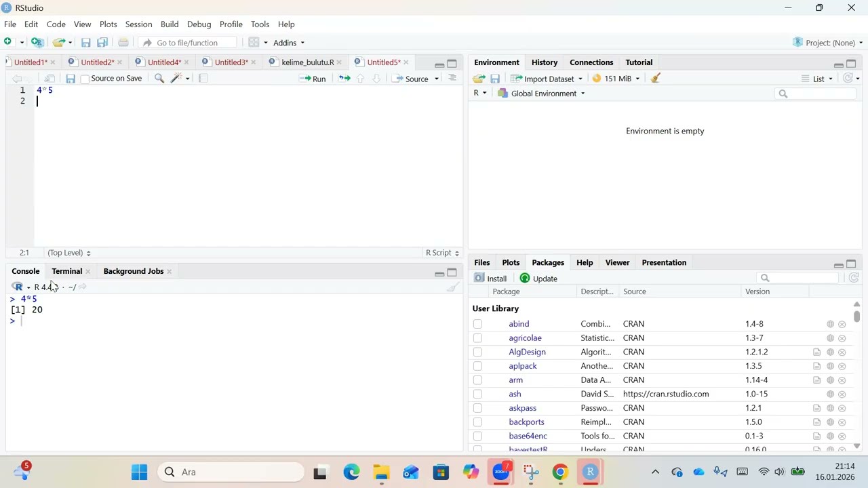Click the Run button
Image resolution: width=868 pixels, height=488 pixels.
(313, 79)
